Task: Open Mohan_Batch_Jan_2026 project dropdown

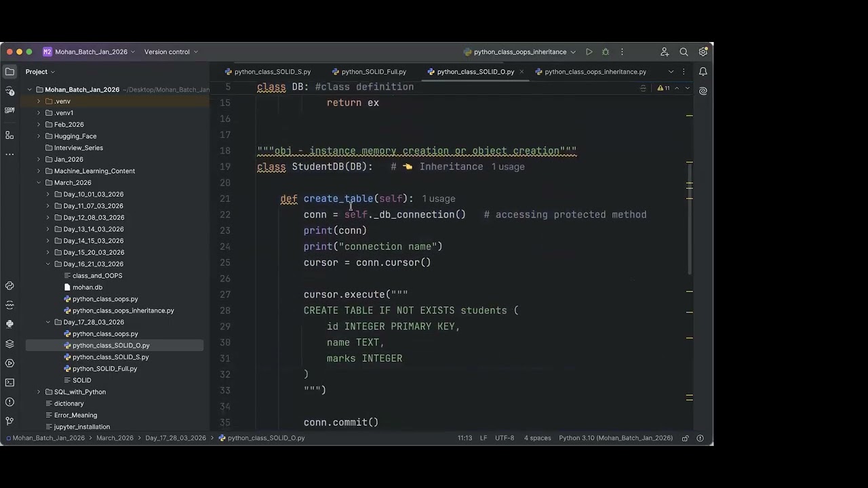Action: click(89, 52)
